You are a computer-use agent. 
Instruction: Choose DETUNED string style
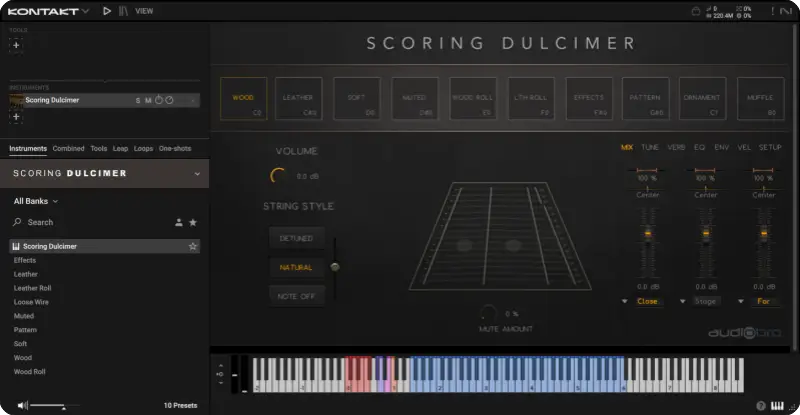coord(296,238)
